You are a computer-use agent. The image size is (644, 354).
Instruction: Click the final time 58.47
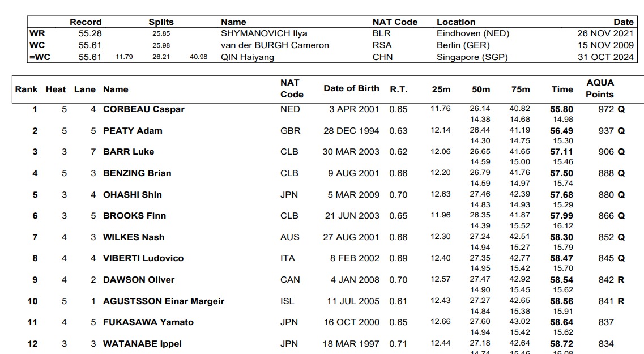[x=562, y=258]
